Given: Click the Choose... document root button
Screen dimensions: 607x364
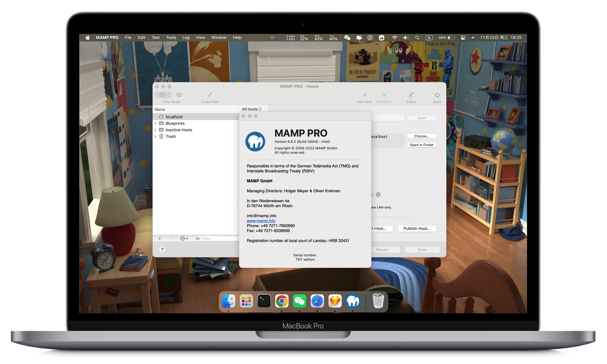Looking at the screenshot, I should [421, 136].
